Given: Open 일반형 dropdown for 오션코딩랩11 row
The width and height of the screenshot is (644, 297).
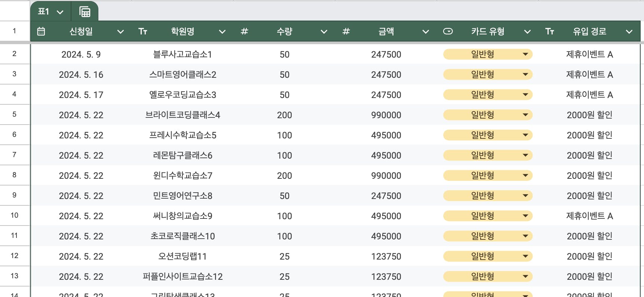Looking at the screenshot, I should 525,256.
